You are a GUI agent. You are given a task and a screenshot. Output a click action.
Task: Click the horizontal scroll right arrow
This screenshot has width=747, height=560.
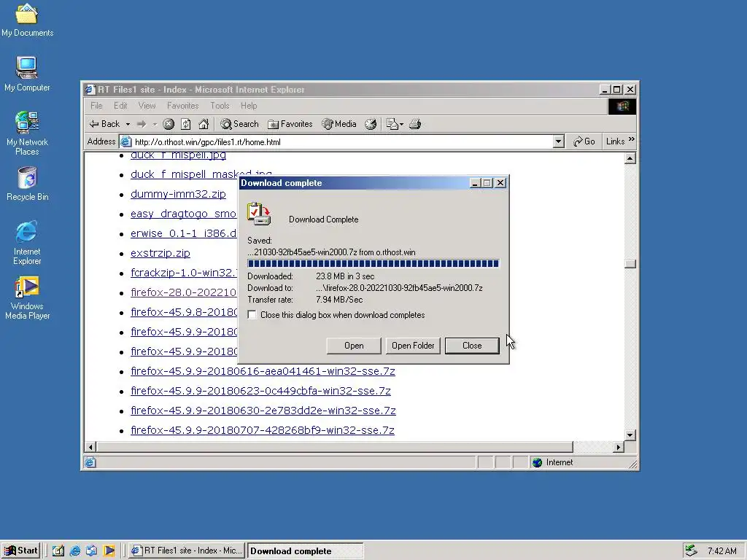click(619, 447)
